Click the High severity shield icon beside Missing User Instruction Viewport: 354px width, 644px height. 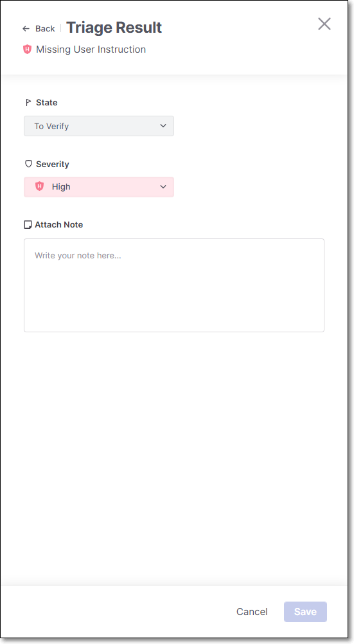27,49
